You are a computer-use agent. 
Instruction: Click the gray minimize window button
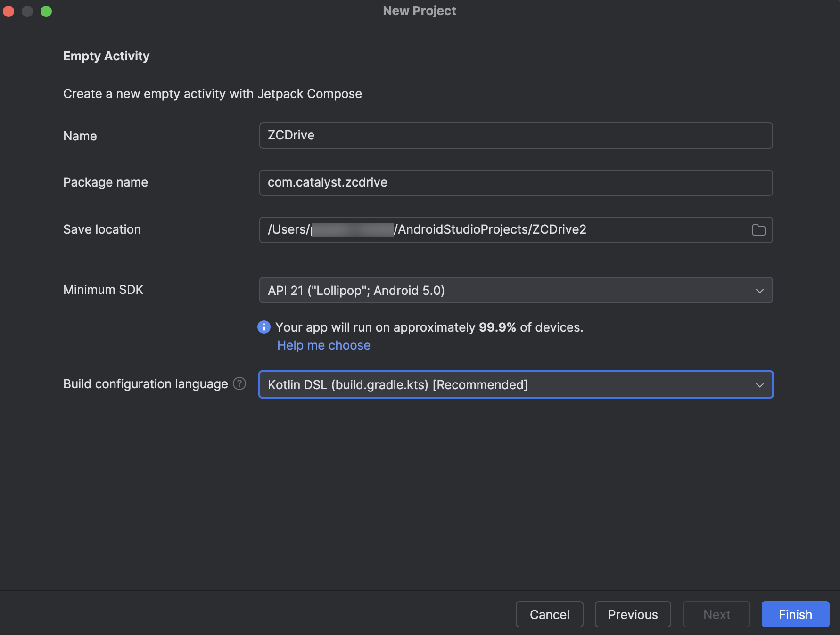click(x=27, y=11)
